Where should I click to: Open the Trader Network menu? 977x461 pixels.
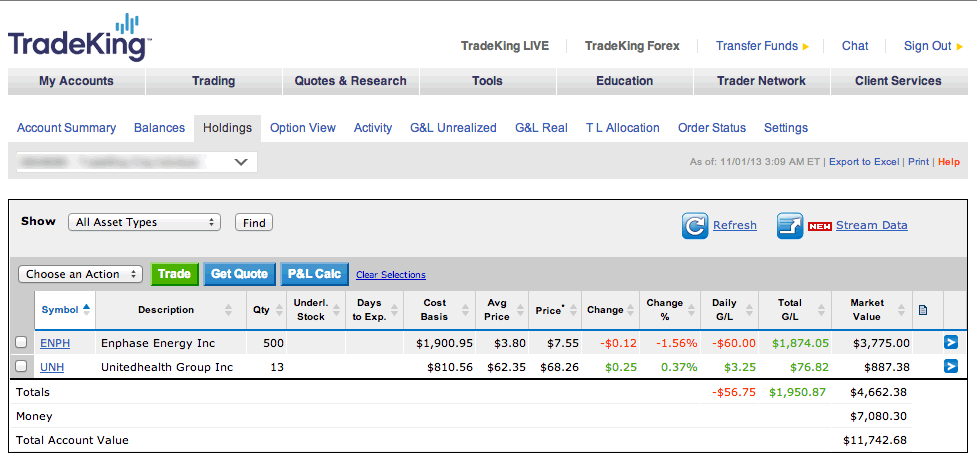click(x=761, y=81)
